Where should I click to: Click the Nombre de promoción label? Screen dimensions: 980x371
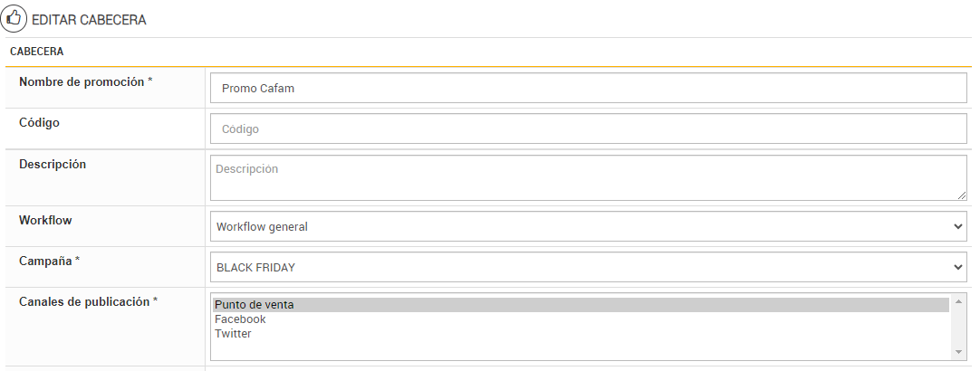tap(85, 81)
